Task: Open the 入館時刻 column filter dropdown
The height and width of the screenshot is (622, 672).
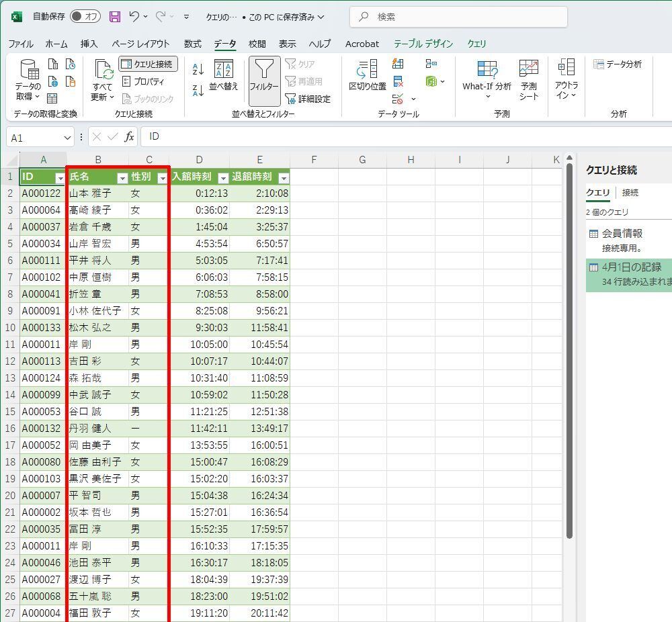Action: point(223,178)
